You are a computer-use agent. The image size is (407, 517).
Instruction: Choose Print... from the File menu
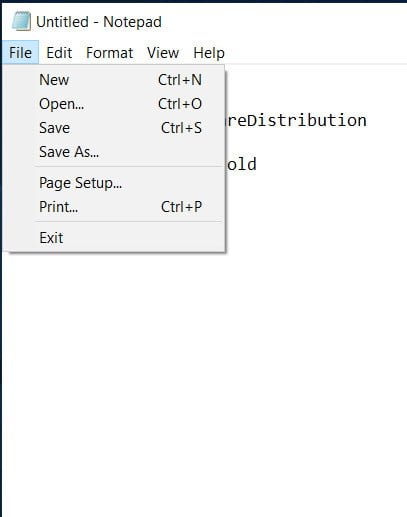115,207
